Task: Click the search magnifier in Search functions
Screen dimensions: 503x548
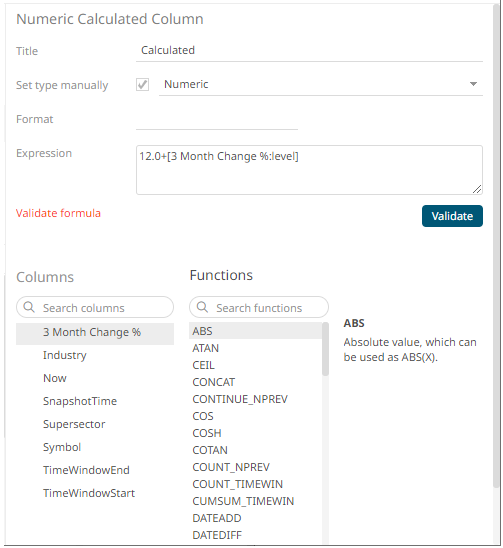Action: click(202, 308)
